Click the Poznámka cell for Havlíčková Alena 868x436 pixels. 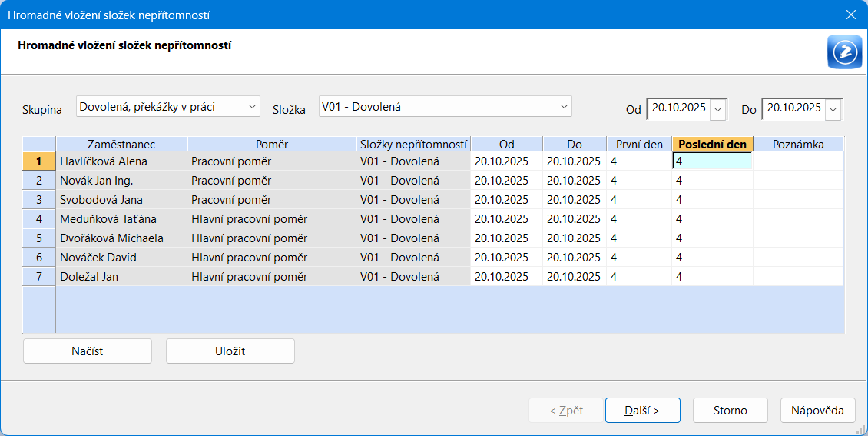pyautogui.click(x=798, y=161)
